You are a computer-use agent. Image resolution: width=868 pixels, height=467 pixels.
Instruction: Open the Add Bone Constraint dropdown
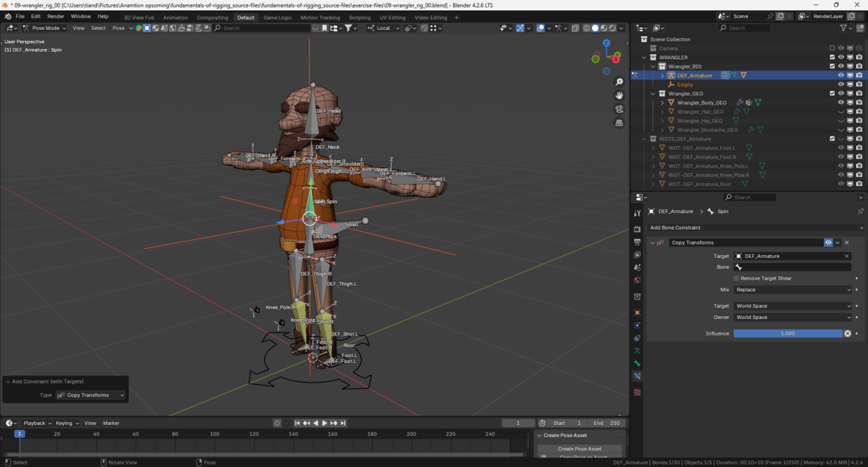tap(755, 227)
